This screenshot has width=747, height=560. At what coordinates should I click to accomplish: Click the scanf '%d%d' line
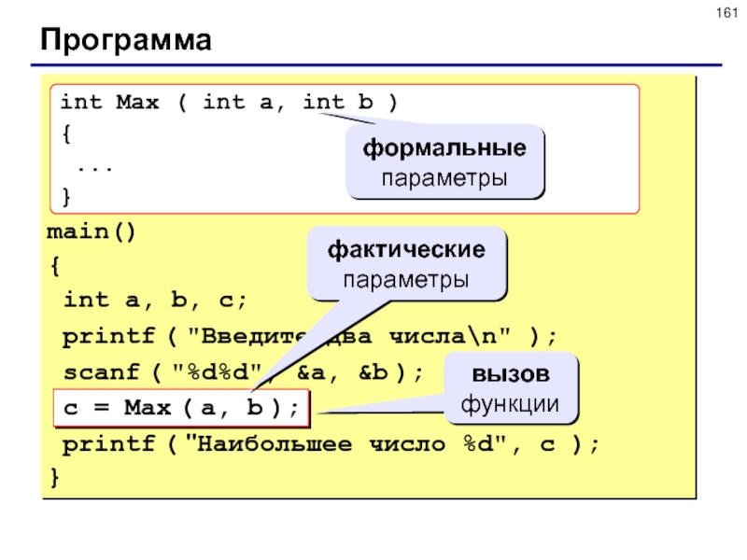pyautogui.click(x=243, y=372)
